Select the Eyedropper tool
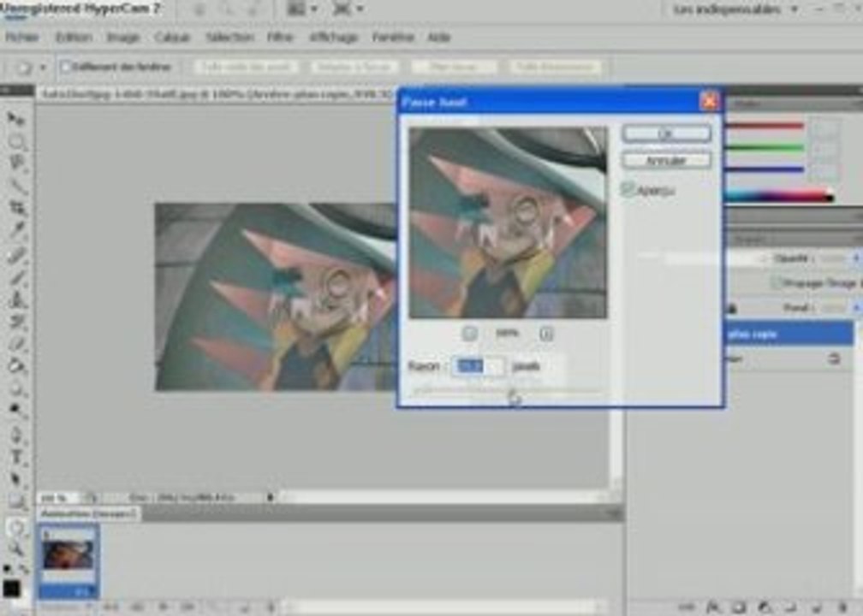 [x=16, y=230]
